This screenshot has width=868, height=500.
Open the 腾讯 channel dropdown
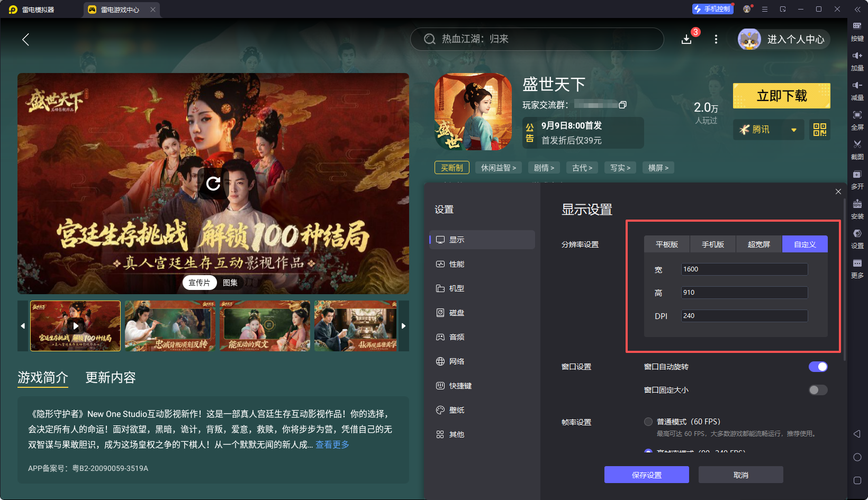coord(768,130)
